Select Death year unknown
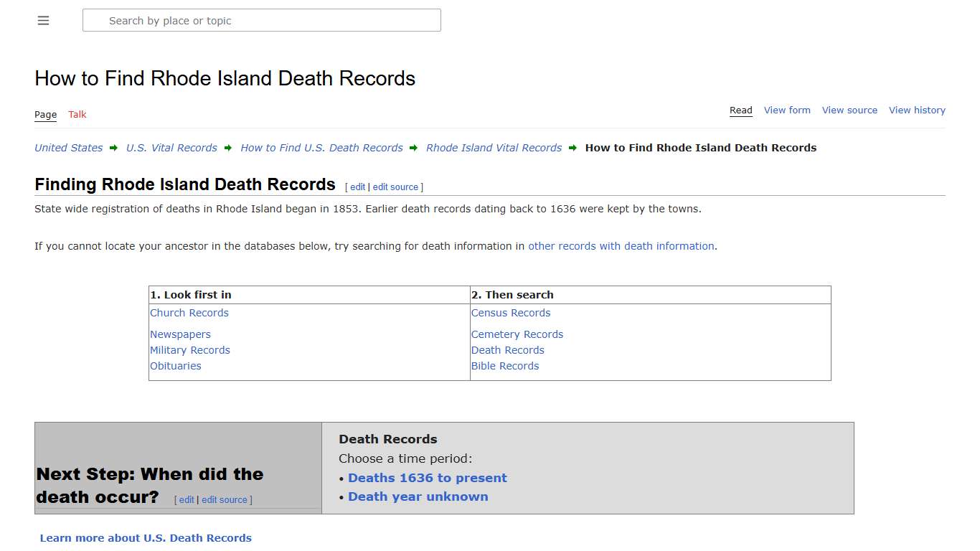Image resolution: width=980 pixels, height=551 pixels. pos(418,496)
